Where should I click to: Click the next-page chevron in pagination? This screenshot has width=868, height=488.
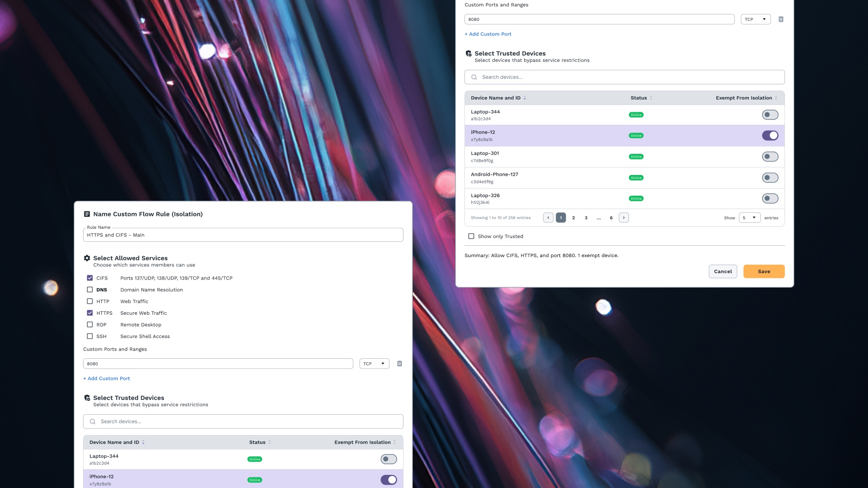(x=624, y=217)
